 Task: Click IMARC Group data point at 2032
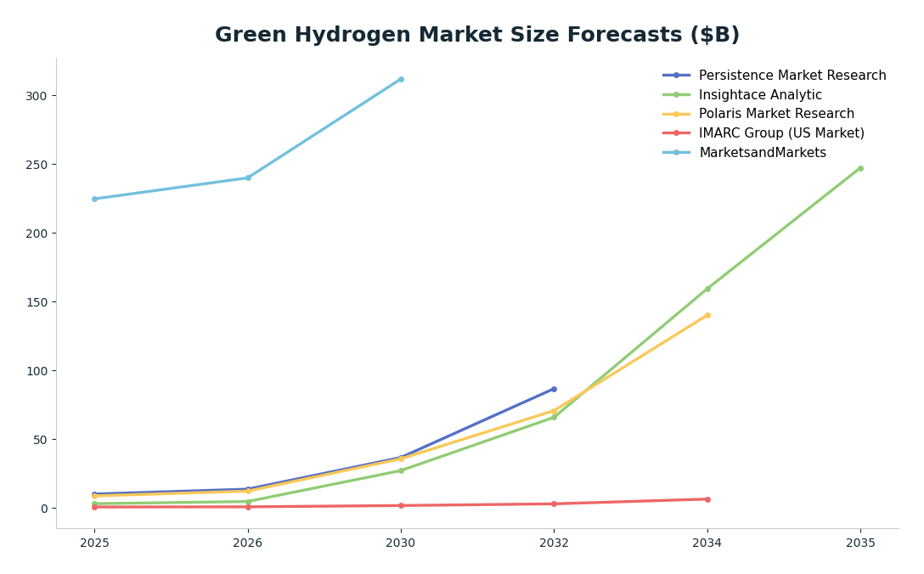pyautogui.click(x=554, y=504)
